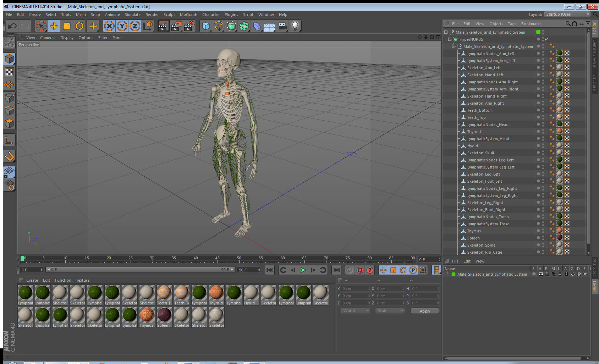Viewport: 599px width, 364px height.
Task: Enable the Axis tool in left toolbar
Action: [x=9, y=140]
